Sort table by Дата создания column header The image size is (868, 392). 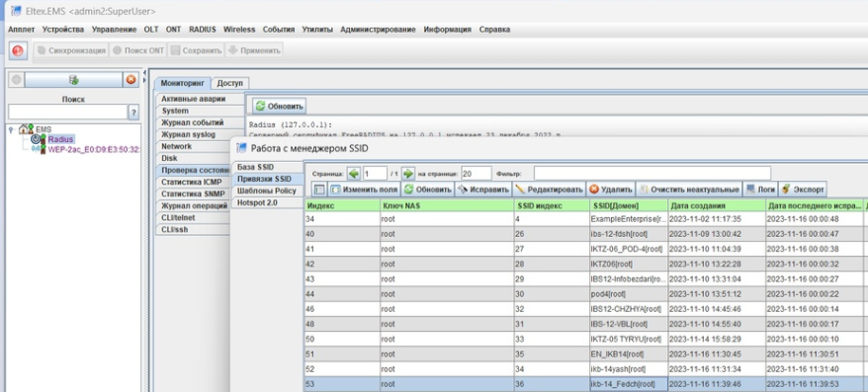coord(716,205)
